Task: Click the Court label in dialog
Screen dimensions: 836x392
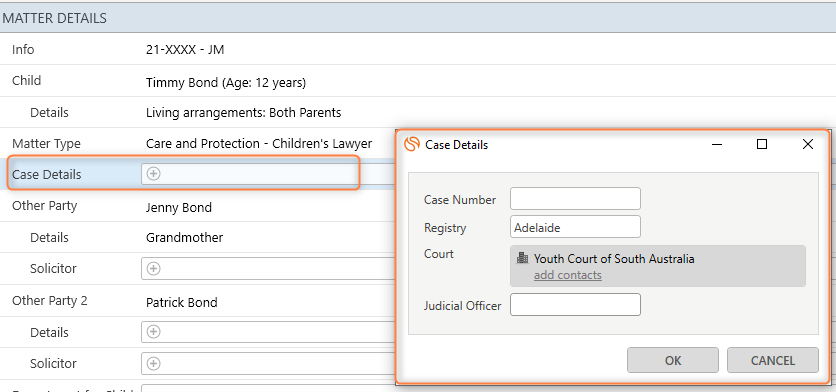Action: pos(439,254)
